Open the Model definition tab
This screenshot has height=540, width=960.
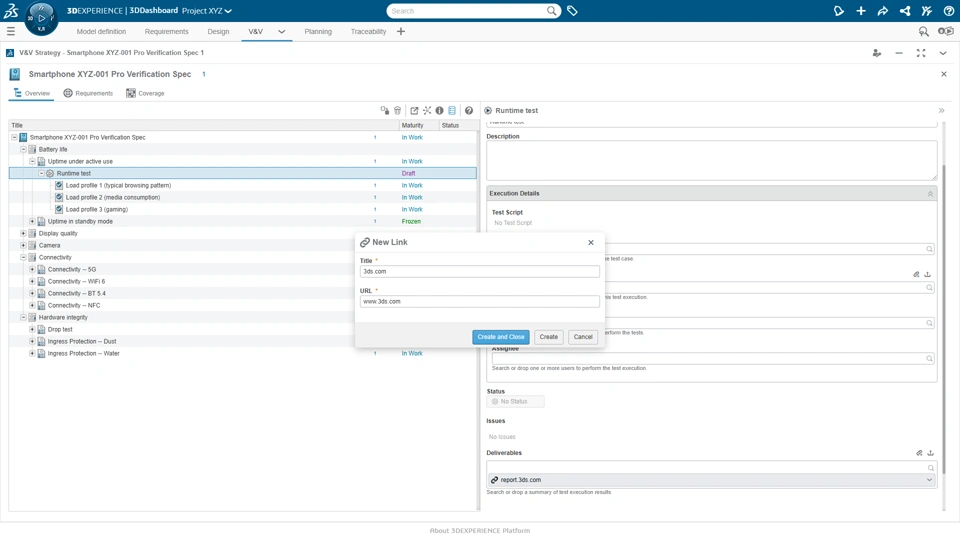coord(101,31)
